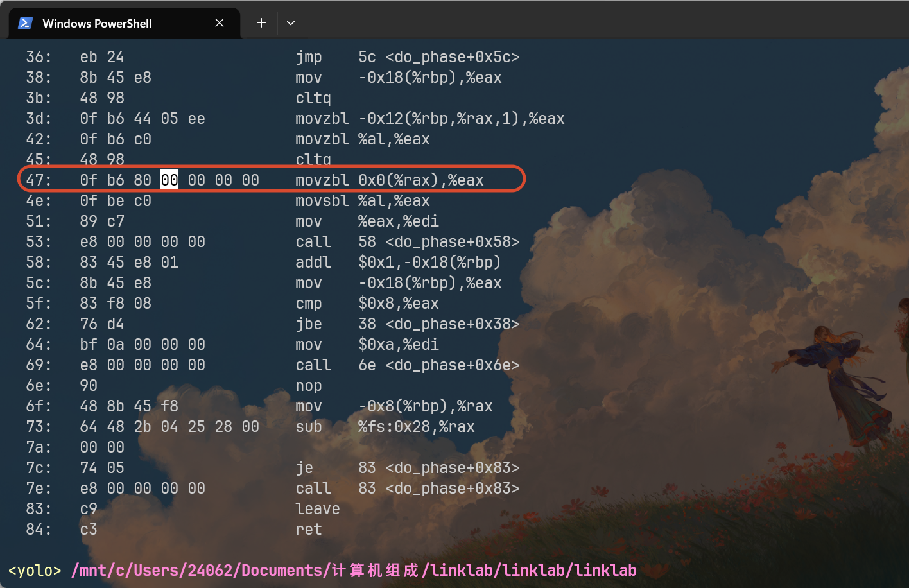Click the 'jmp' instruction at address 36
The image size is (909, 588).
click(309, 57)
